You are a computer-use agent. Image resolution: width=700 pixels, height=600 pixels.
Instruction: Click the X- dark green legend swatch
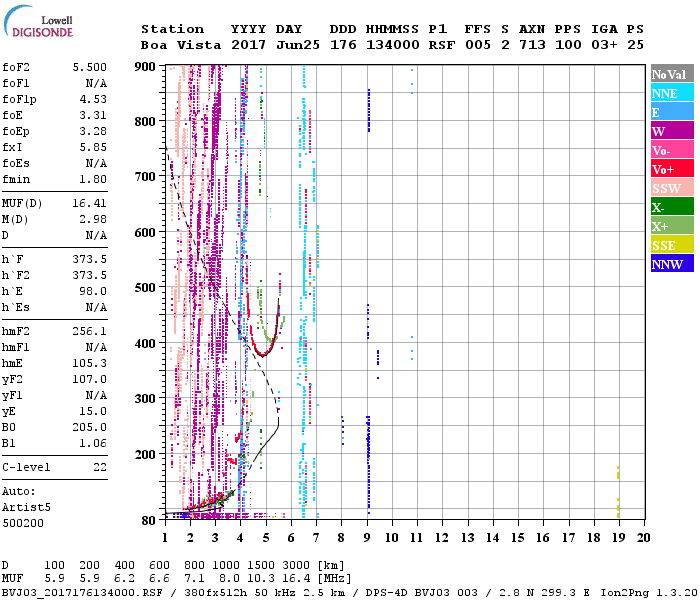tap(672, 207)
